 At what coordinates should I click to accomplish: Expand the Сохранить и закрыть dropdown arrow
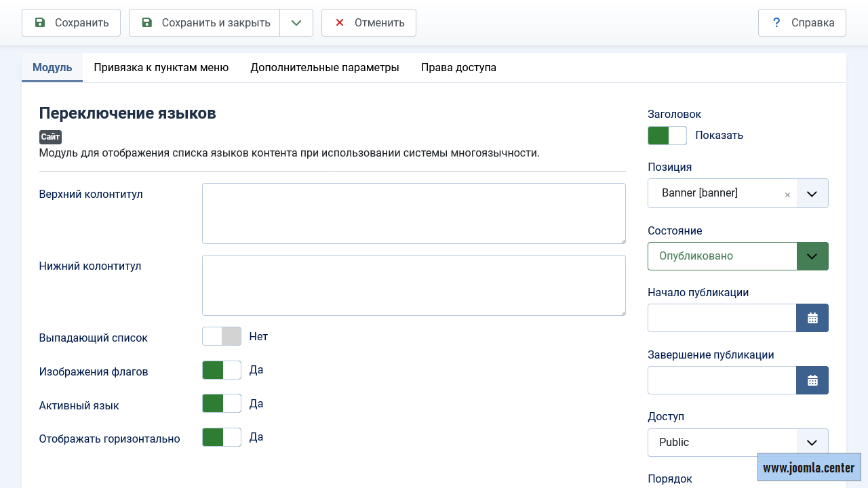pyautogui.click(x=296, y=23)
